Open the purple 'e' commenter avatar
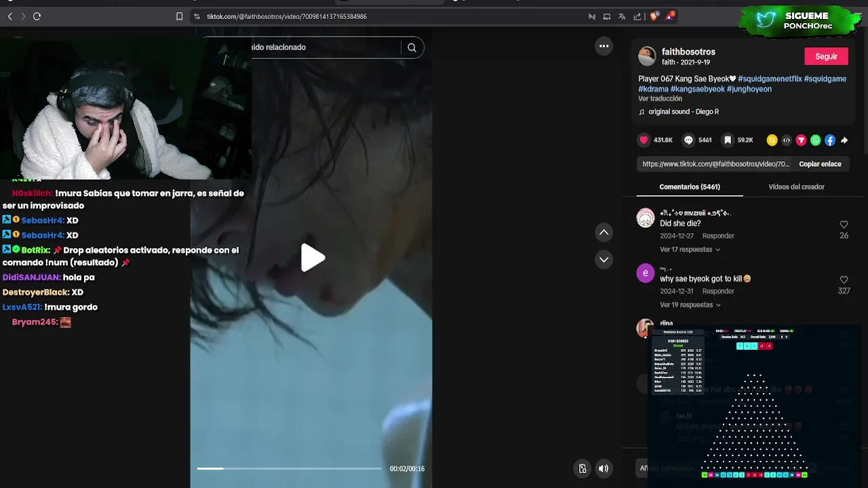This screenshot has width=868, height=488. pyautogui.click(x=646, y=273)
